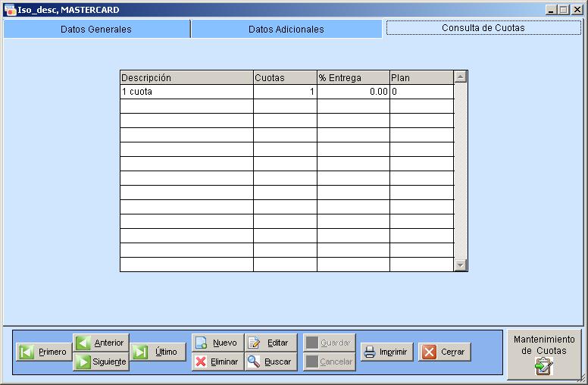
Task: Open Mantenimiento de Cuotas
Action: coord(543,354)
